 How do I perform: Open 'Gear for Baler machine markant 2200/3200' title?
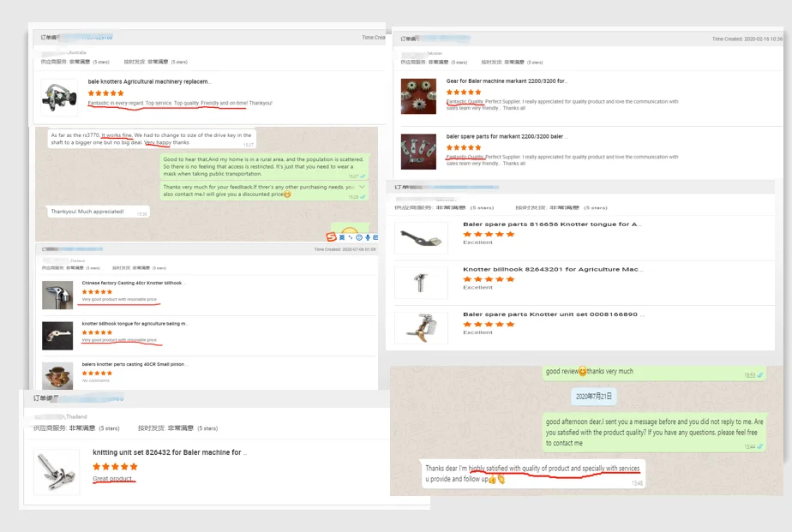tap(507, 81)
